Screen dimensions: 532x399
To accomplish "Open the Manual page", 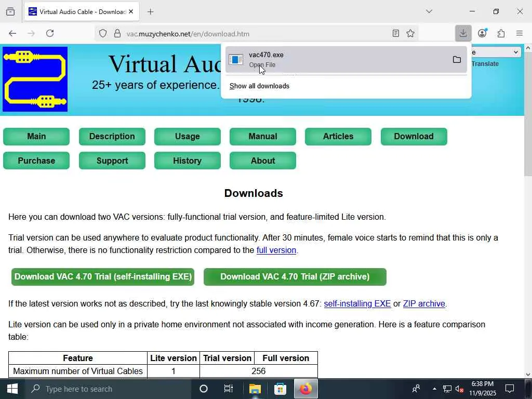I will 262,137.
